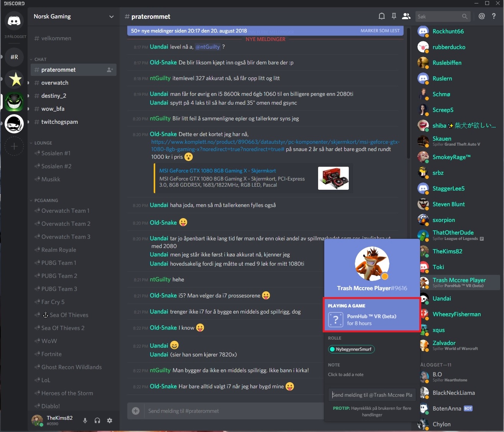Join the Realm Royale voice channel
Screen dimensions: 504x432
point(73,250)
